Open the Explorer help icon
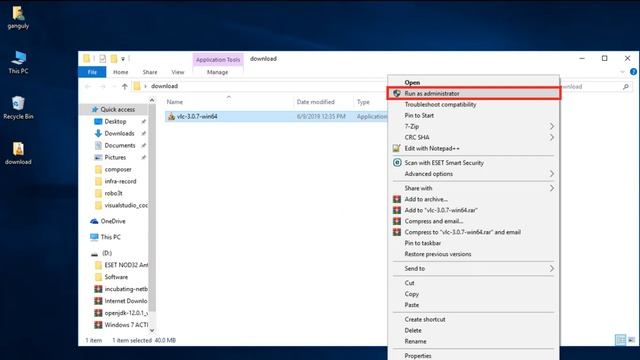The image size is (640, 360). [633, 72]
